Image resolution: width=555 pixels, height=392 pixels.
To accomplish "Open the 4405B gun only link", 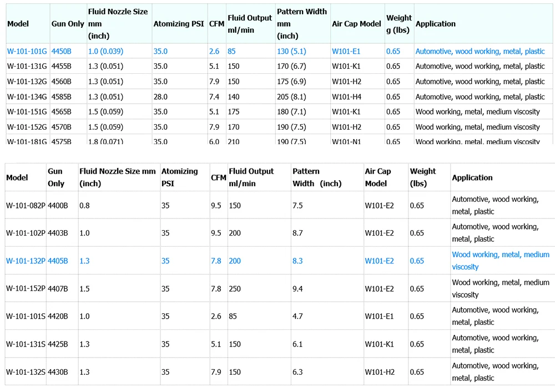I will click(x=58, y=261).
